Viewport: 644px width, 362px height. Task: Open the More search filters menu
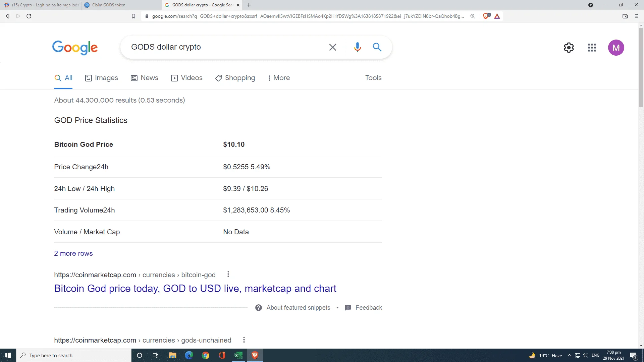point(279,78)
